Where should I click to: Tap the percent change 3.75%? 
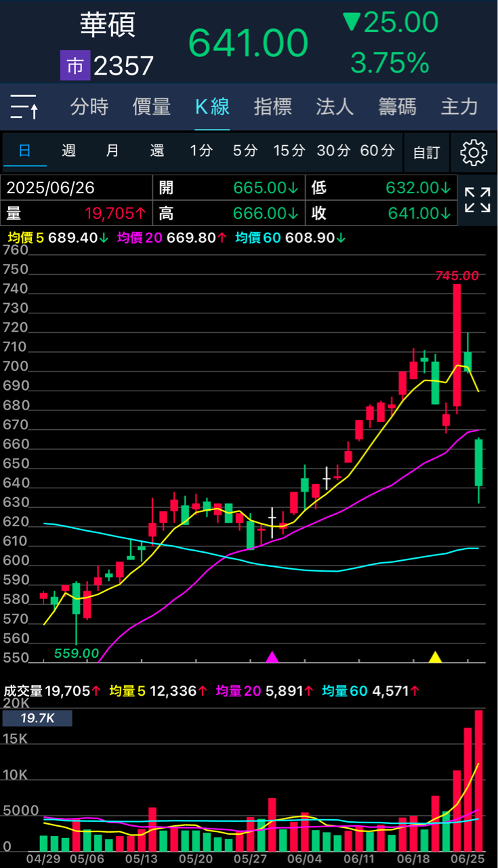[390, 63]
